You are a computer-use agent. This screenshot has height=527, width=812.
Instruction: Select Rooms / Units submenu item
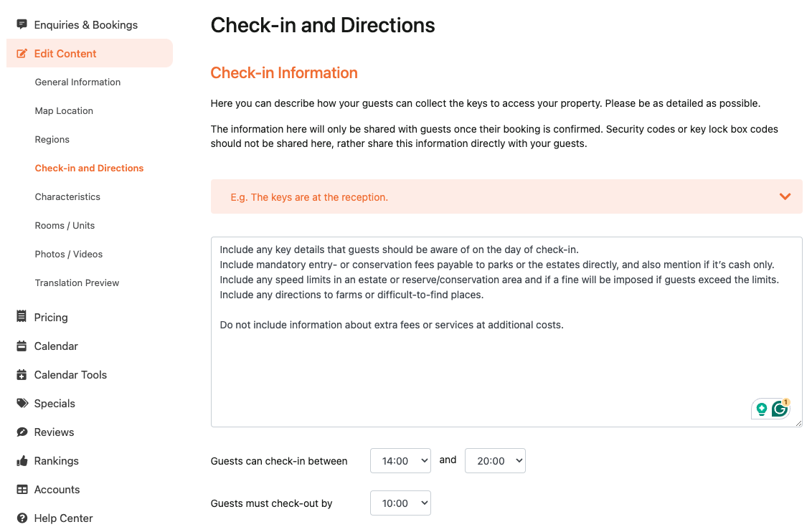[65, 225]
